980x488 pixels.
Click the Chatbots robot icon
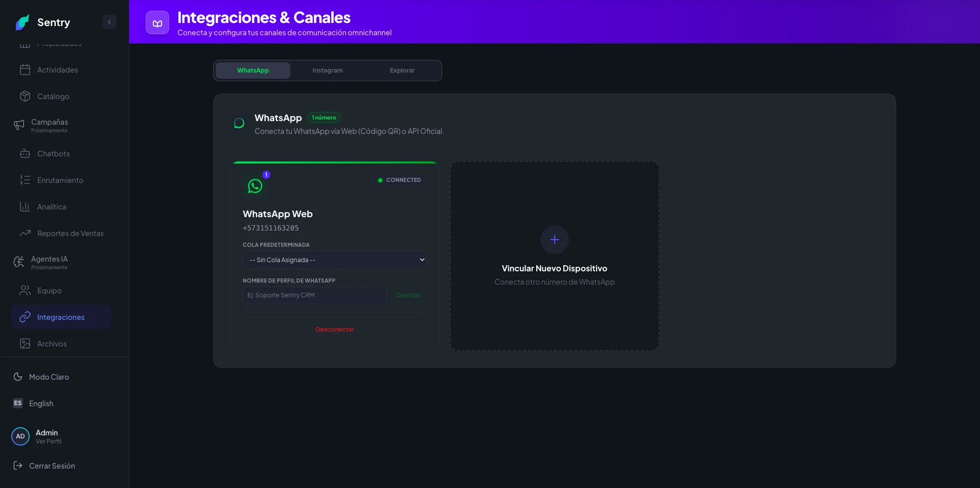[x=25, y=154]
